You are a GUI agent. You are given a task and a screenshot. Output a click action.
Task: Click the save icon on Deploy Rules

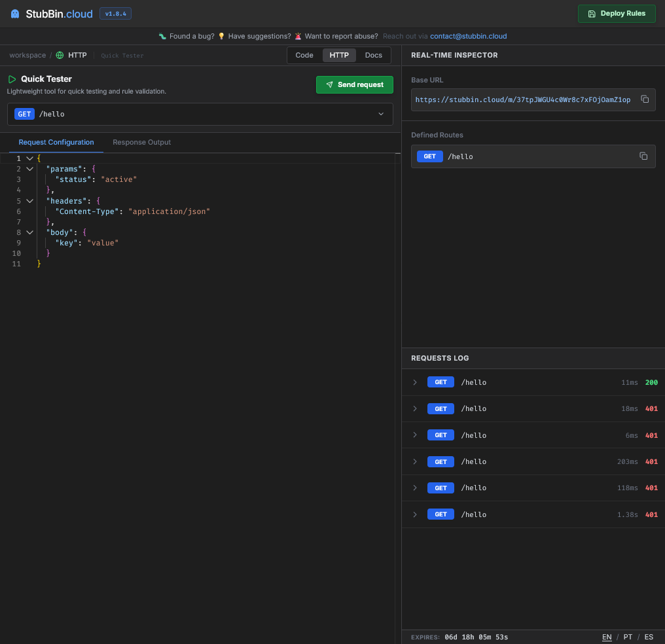(x=592, y=14)
